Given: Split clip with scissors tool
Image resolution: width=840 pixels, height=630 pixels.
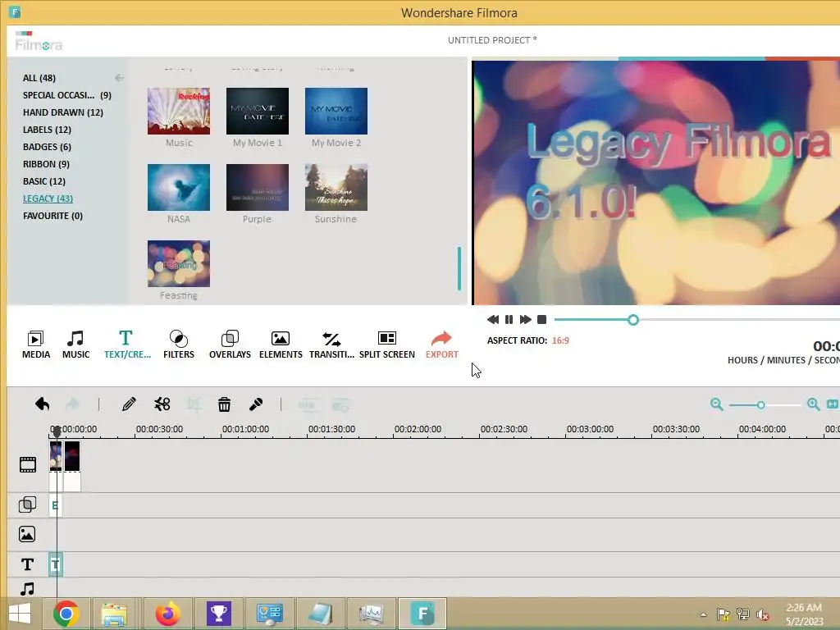Looking at the screenshot, I should (162, 404).
